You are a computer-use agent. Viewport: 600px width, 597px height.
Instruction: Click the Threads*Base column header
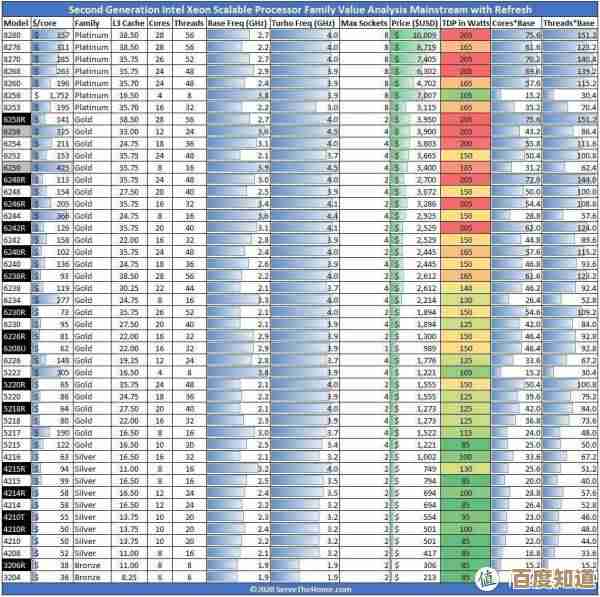572,21
